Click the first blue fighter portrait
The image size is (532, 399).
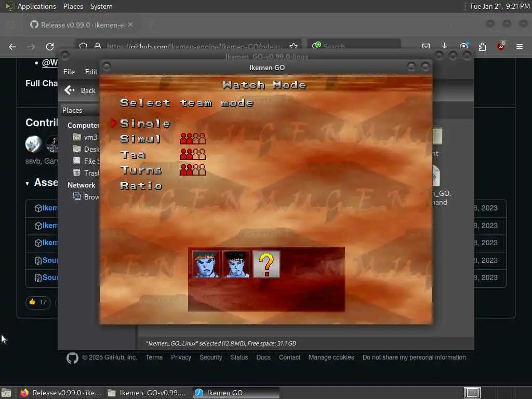pos(206,264)
